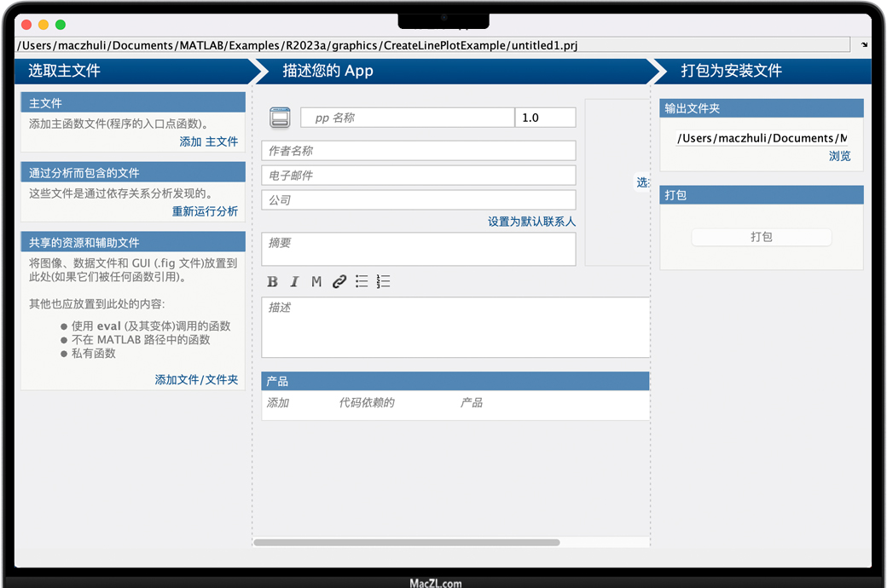This screenshot has height=588, width=887.
Task: Click the version field showing 1.0
Action: [x=545, y=118]
